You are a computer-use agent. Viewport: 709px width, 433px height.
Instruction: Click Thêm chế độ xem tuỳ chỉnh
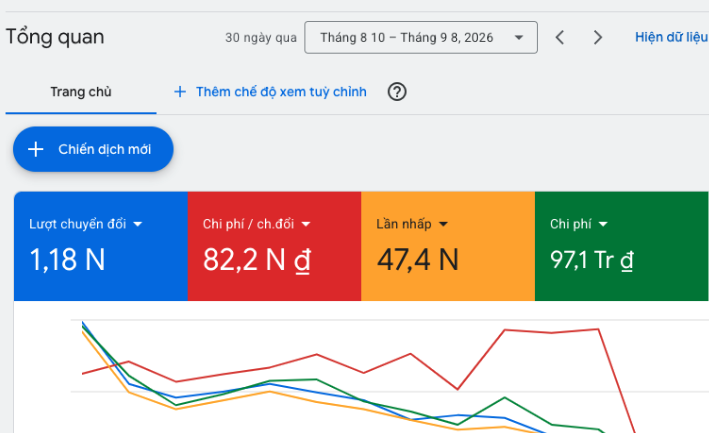pos(281,92)
